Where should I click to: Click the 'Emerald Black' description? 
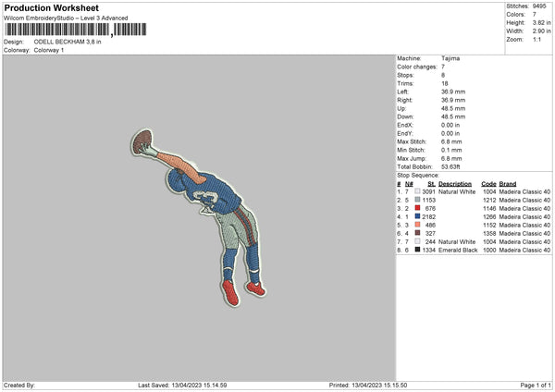click(458, 250)
